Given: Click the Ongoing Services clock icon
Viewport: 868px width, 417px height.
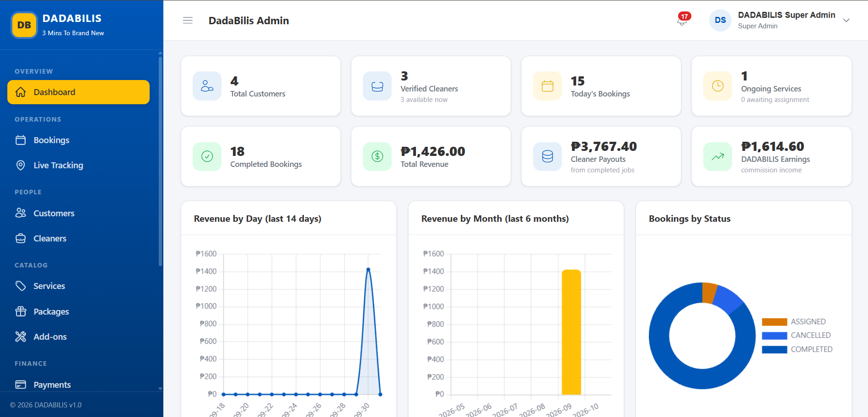Looking at the screenshot, I should pos(717,86).
